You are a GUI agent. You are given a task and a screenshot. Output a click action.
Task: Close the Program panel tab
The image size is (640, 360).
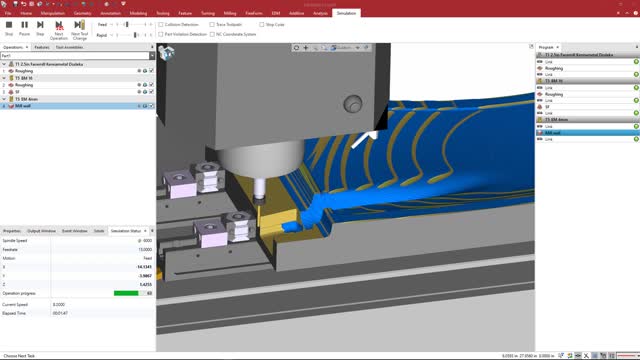(558, 47)
